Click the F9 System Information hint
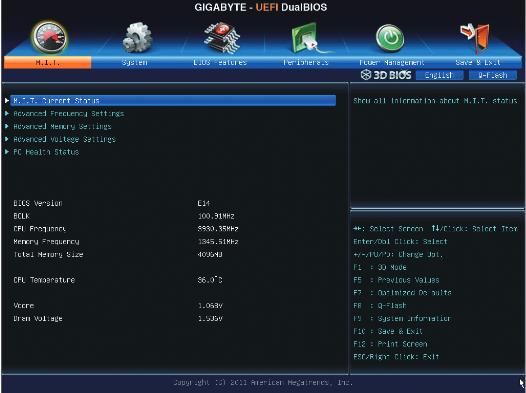 (402, 318)
